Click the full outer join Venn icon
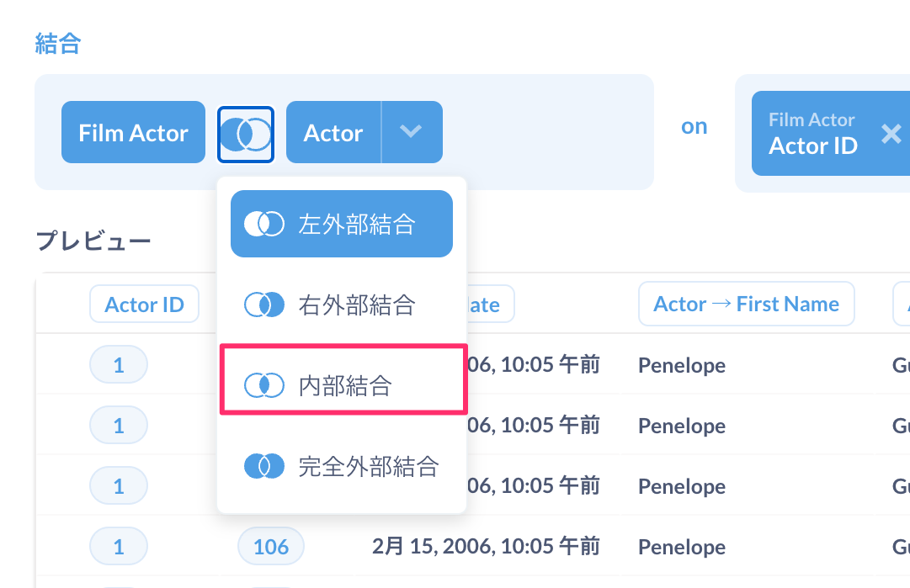 (x=263, y=466)
